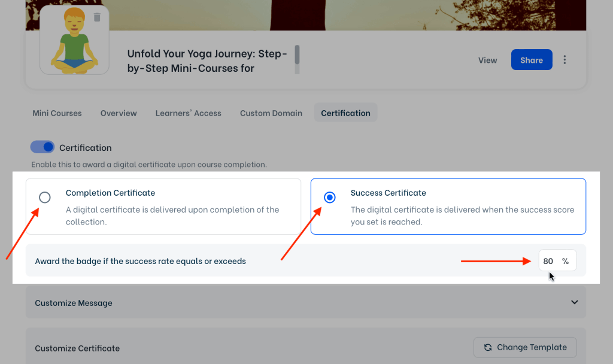
Task: Click the scrollbar beside the course title
Action: (297, 59)
